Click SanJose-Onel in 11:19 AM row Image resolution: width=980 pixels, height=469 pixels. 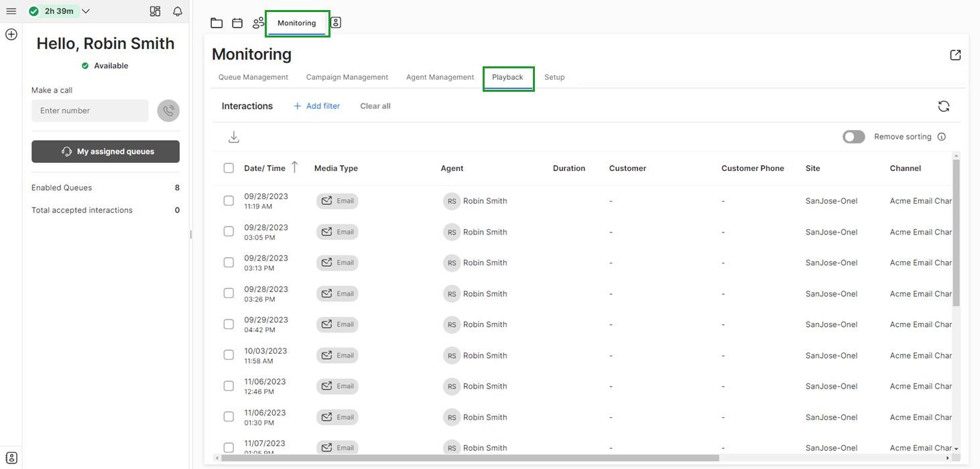[831, 201]
